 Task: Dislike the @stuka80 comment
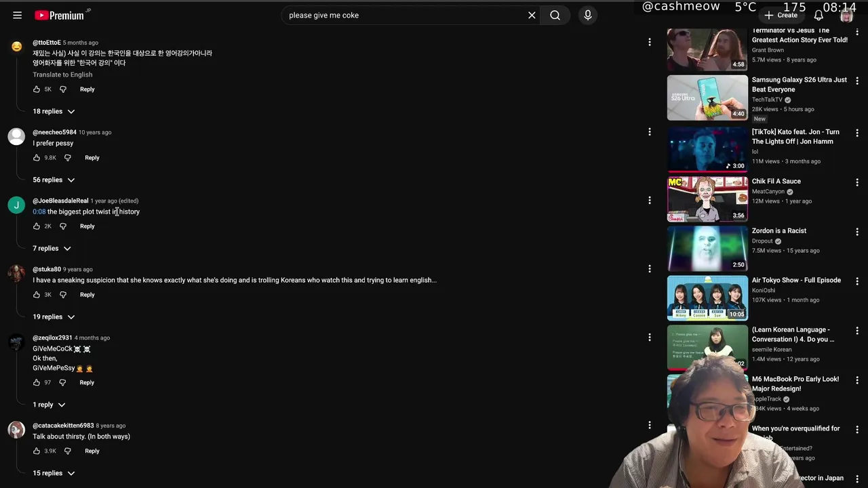pos(63,295)
